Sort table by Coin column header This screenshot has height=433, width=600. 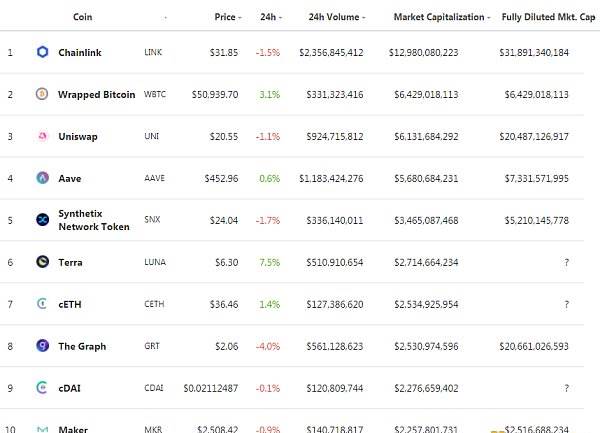pyautogui.click(x=83, y=17)
